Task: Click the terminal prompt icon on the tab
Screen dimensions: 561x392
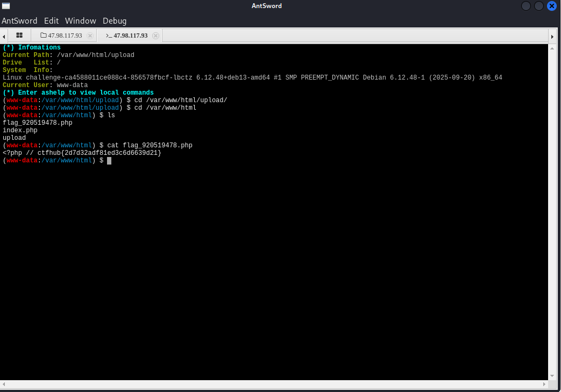Action: 109,35
